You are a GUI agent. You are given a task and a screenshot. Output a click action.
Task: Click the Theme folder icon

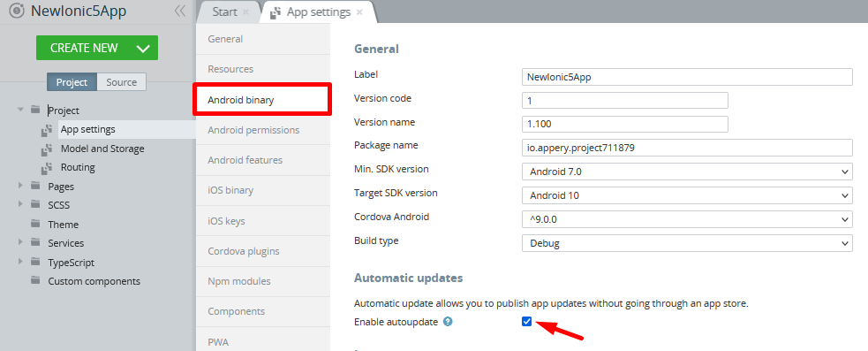click(35, 224)
